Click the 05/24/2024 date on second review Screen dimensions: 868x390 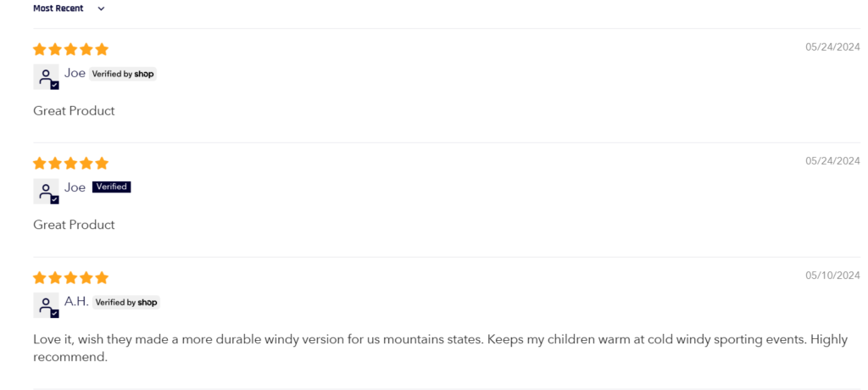click(832, 161)
